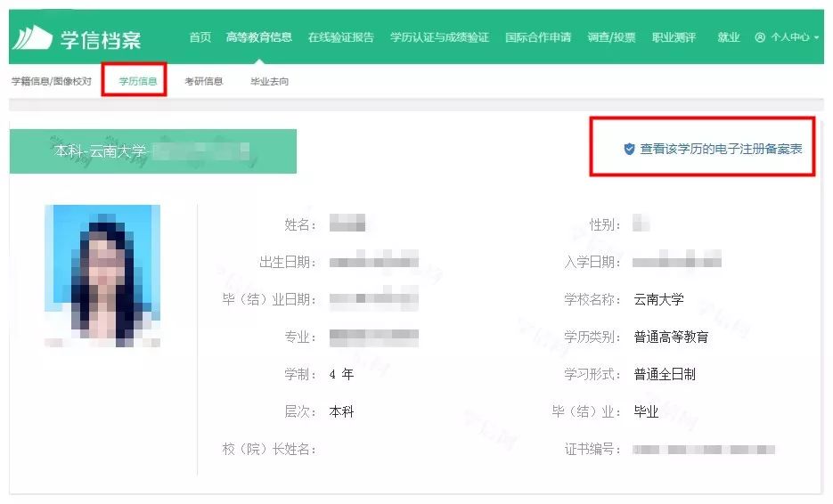Click the 普通全日制 value text
833x504 pixels.
tap(665, 374)
